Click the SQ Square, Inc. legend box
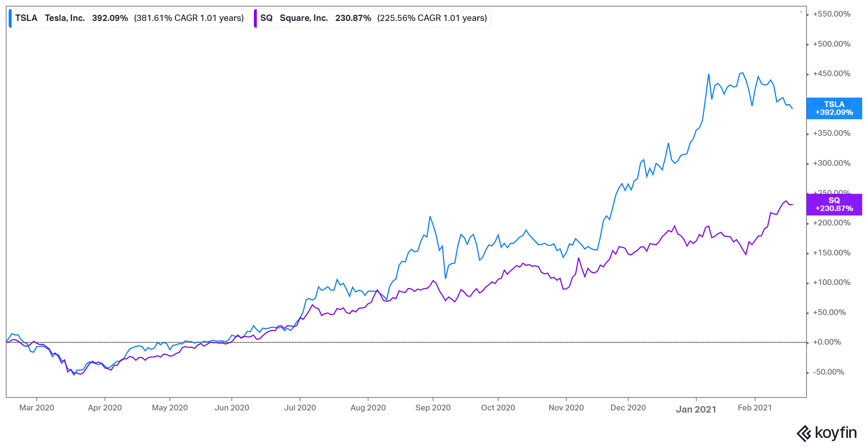This screenshot has width=868, height=448. (372, 18)
